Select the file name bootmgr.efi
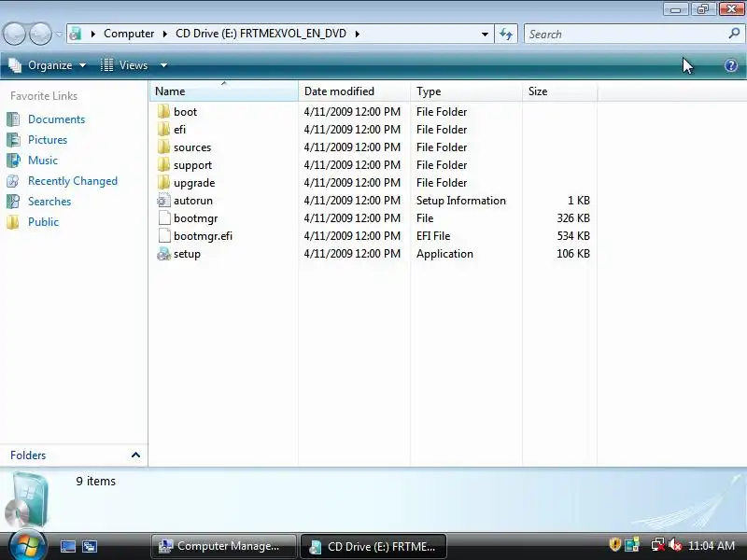This screenshot has width=747, height=560. point(203,236)
